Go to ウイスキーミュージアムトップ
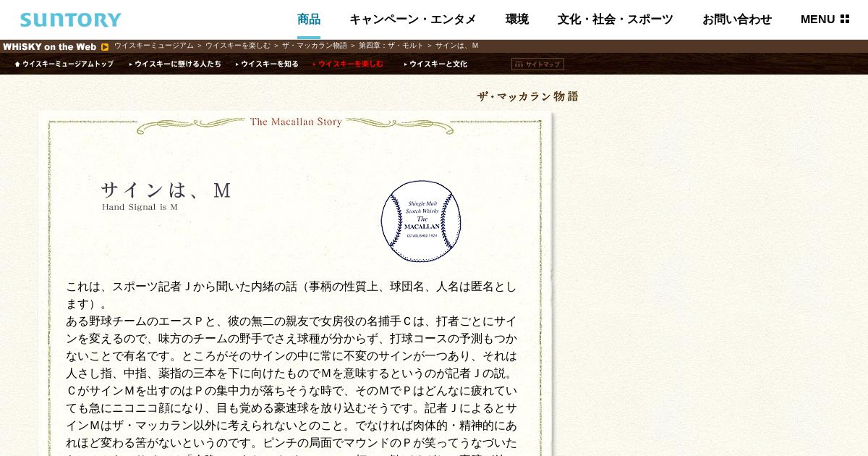Screen dimensions: 868x456 coord(64,64)
